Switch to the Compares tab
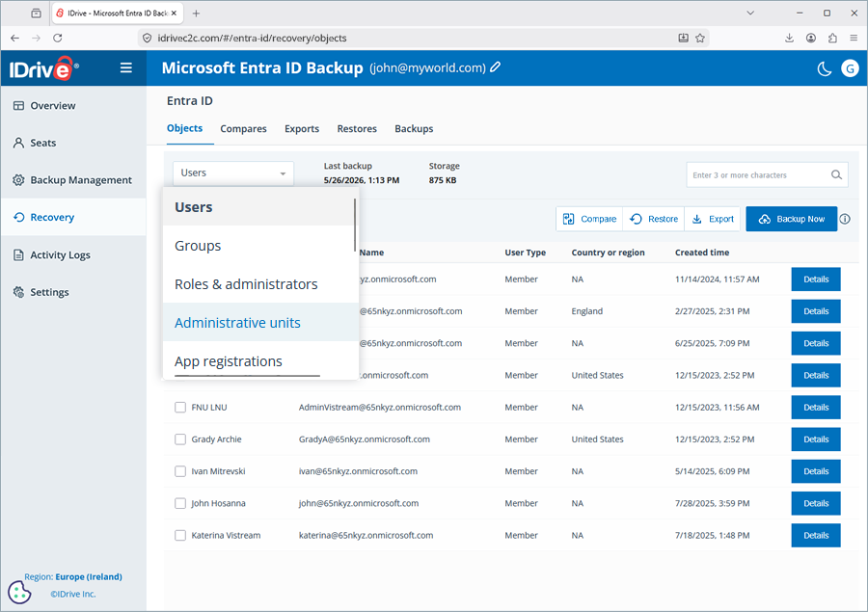 coord(244,129)
